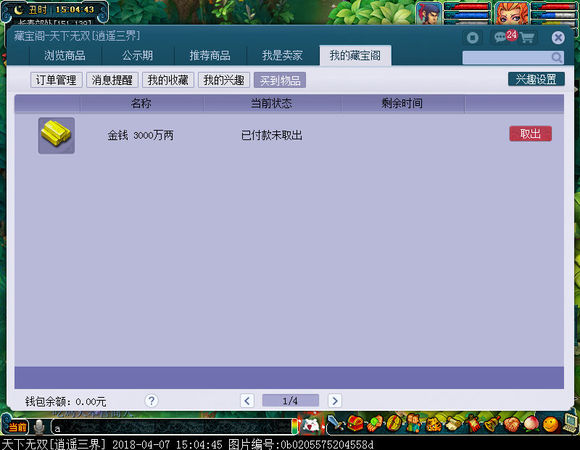
Task: Open the treasure chest inventory icon
Action: (355, 424)
